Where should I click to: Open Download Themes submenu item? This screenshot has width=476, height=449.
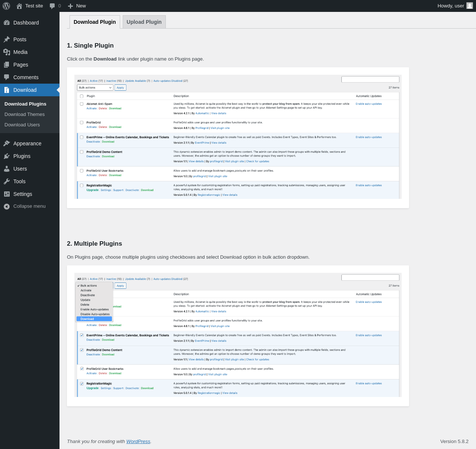point(25,114)
